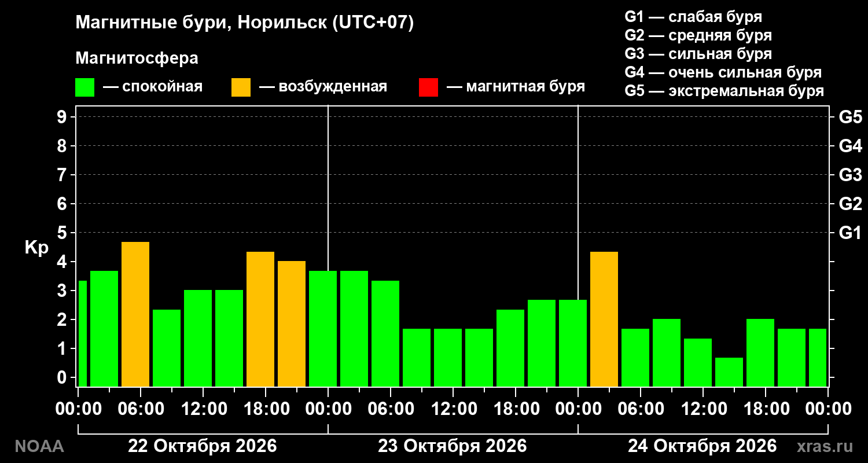This screenshot has height=463, width=868.
Task: Click the 'G5 — экстремальная буря' legend line
Action: click(x=724, y=91)
